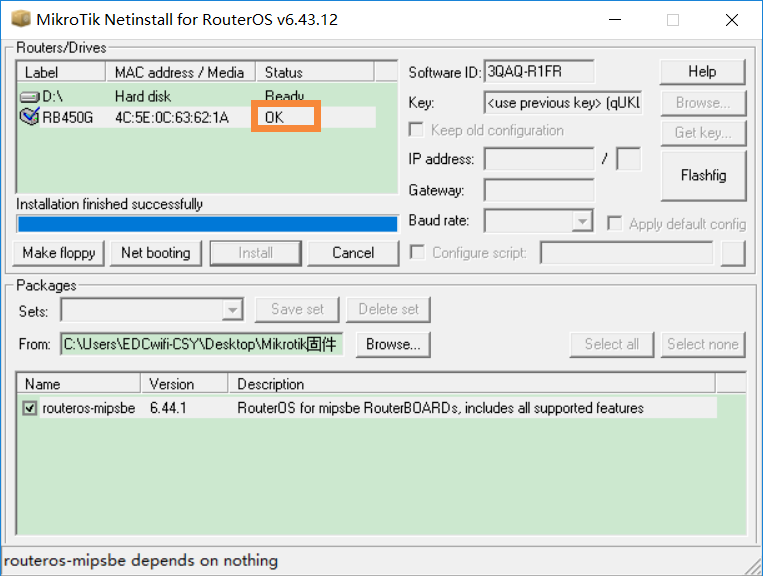The height and width of the screenshot is (576, 763).
Task: Click the Ready status of D:\ drive
Action: click(x=284, y=96)
